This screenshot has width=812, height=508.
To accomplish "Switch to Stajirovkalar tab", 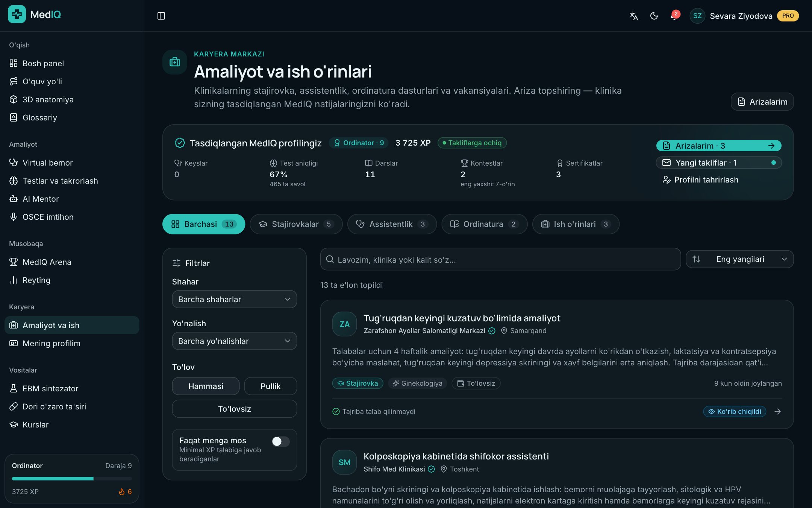I will (296, 224).
